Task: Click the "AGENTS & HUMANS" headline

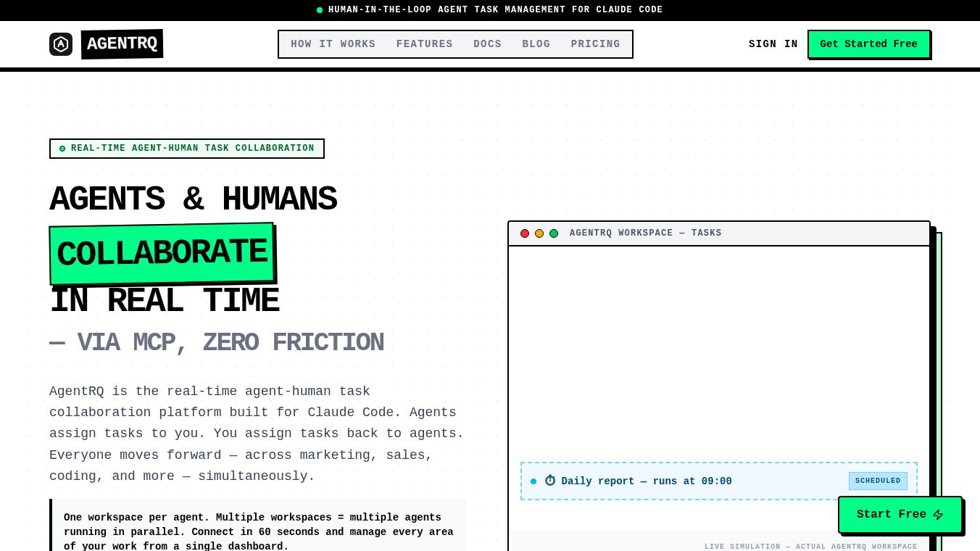Action: (x=193, y=199)
